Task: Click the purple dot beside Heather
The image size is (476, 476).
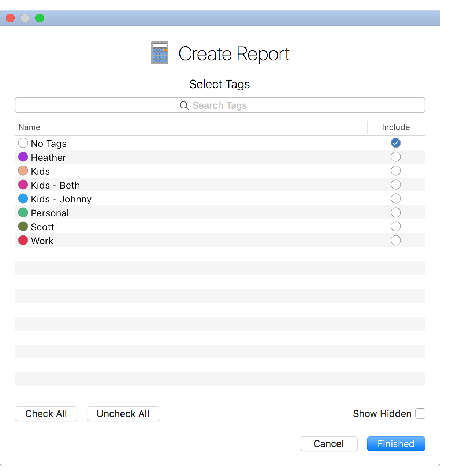Action: point(23,157)
